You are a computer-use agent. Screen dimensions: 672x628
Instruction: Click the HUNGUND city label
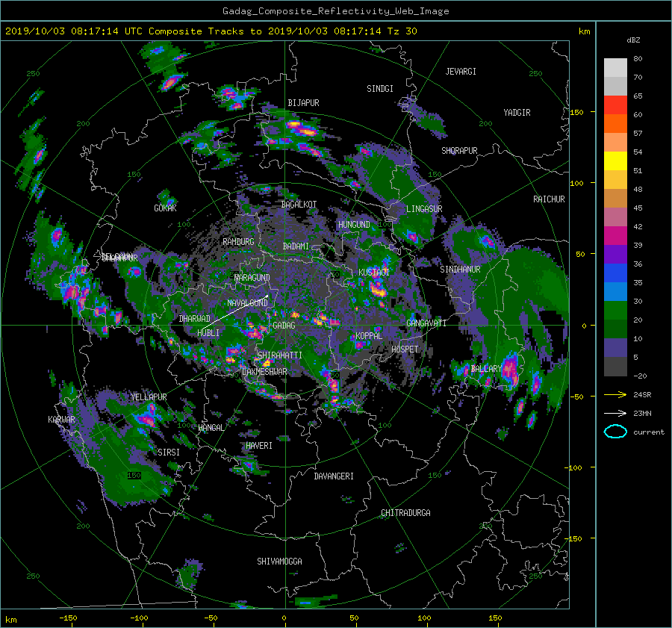click(354, 225)
